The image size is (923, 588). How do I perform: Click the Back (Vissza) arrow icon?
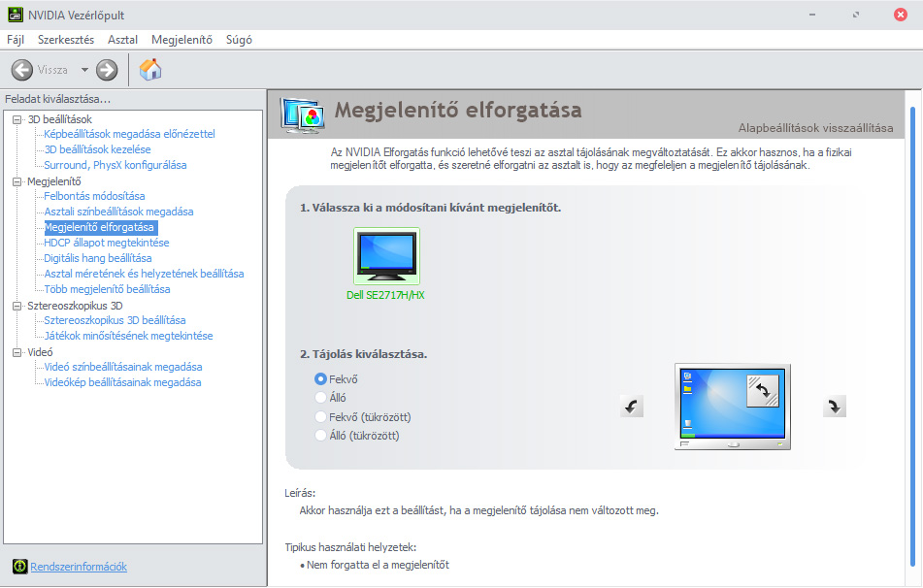tap(22, 70)
